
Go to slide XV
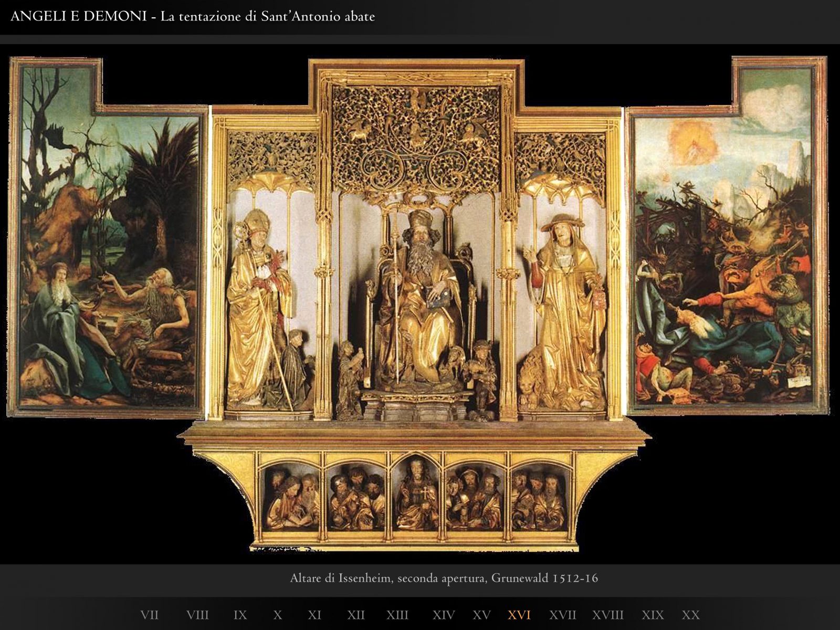click(x=481, y=615)
